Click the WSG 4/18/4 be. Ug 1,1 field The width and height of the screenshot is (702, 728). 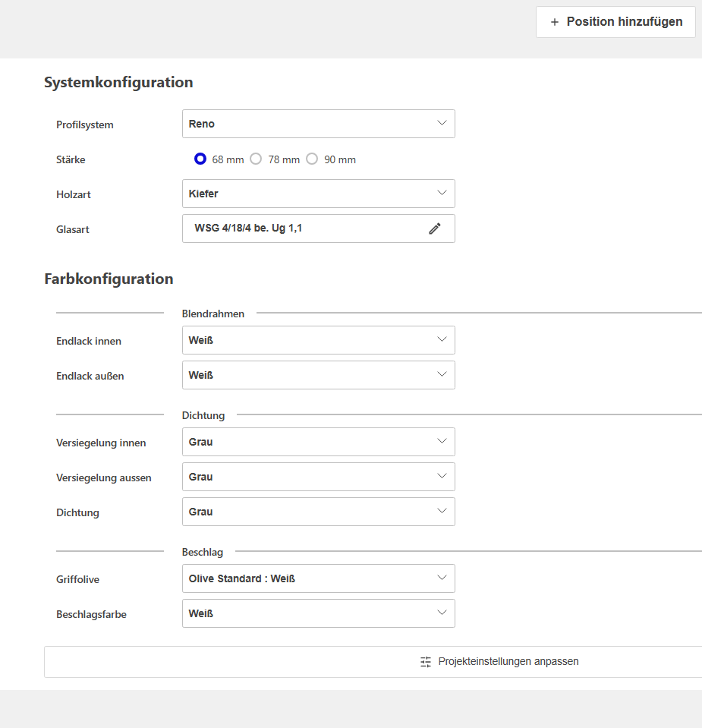(304, 228)
